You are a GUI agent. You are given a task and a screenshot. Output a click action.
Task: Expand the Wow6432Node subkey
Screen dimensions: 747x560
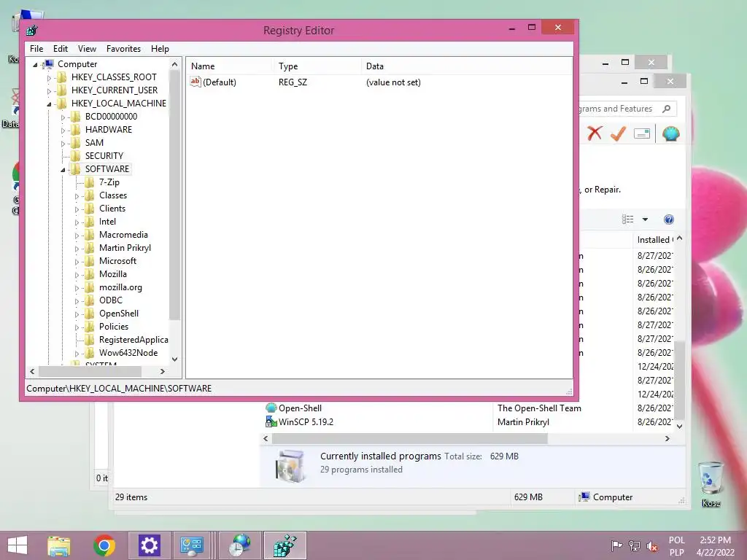(x=77, y=354)
